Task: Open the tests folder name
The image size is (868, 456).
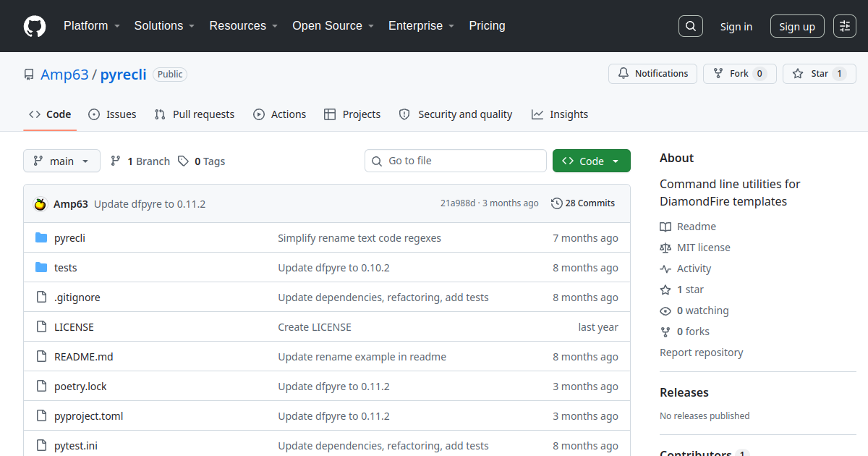Action: [x=66, y=268]
